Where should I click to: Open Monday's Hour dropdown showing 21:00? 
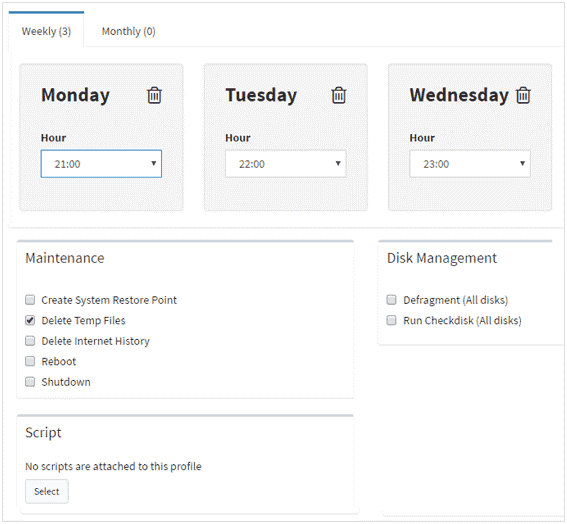(101, 164)
